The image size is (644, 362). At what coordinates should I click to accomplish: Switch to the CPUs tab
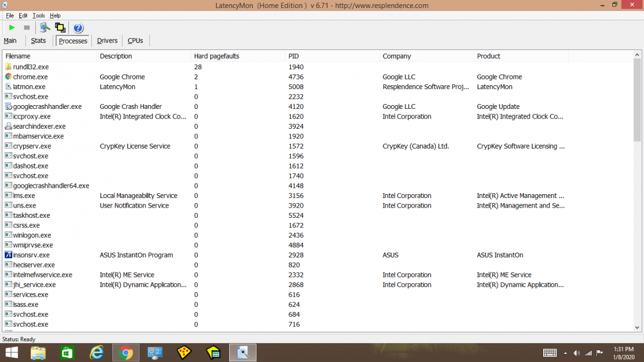[135, 41]
